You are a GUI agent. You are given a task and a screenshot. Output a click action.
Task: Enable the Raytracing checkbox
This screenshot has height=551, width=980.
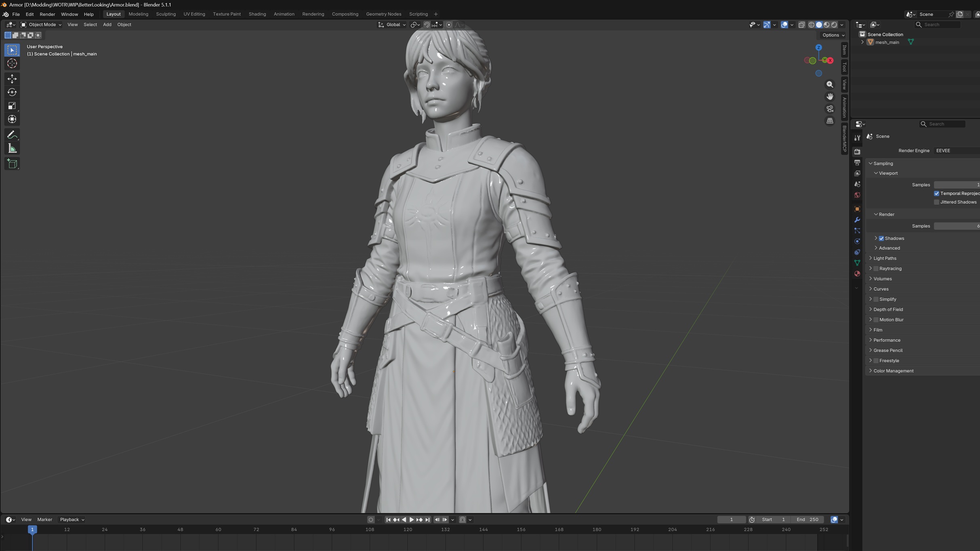coord(876,269)
